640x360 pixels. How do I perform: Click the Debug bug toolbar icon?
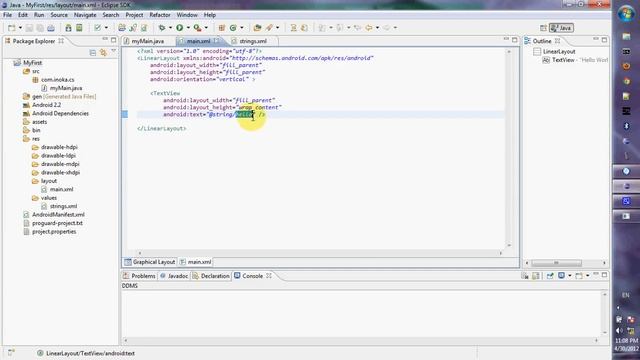coord(162,28)
